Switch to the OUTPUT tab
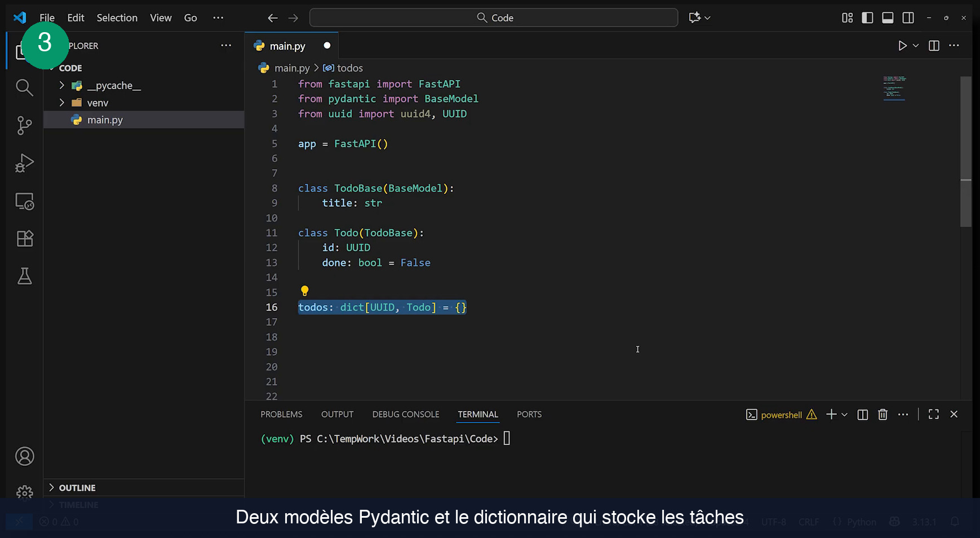Image resolution: width=980 pixels, height=538 pixels. (x=337, y=414)
